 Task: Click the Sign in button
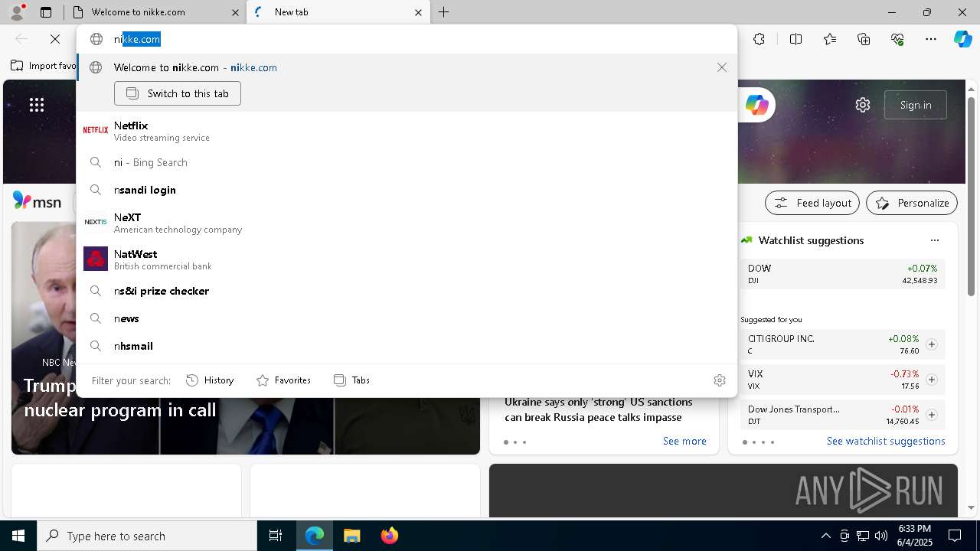click(916, 105)
